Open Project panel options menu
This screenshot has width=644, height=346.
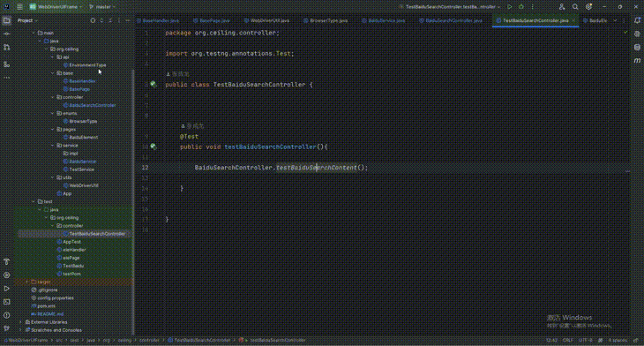[x=119, y=20]
